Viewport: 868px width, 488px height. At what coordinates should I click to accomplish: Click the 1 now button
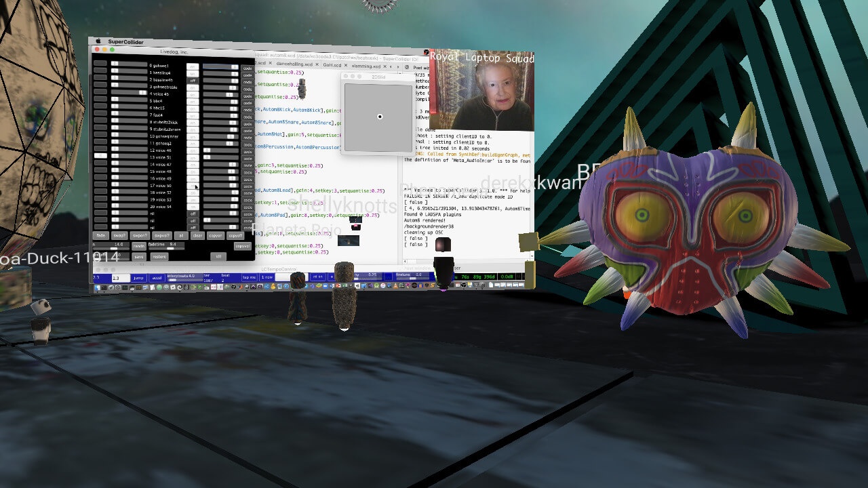click(267, 277)
